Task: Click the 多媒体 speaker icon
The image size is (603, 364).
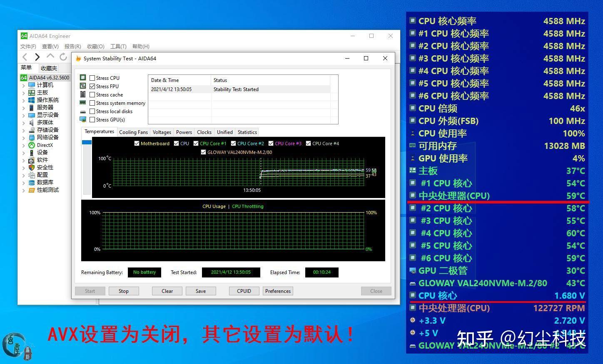Action: 32,122
